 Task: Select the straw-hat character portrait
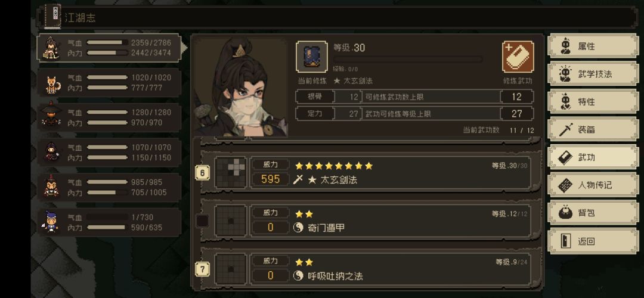coord(52,116)
